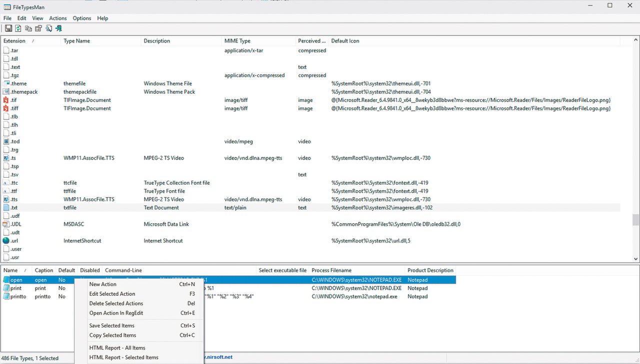Sort actions by Caption column header
Viewport: 640px width, 364px height.
[x=44, y=270]
